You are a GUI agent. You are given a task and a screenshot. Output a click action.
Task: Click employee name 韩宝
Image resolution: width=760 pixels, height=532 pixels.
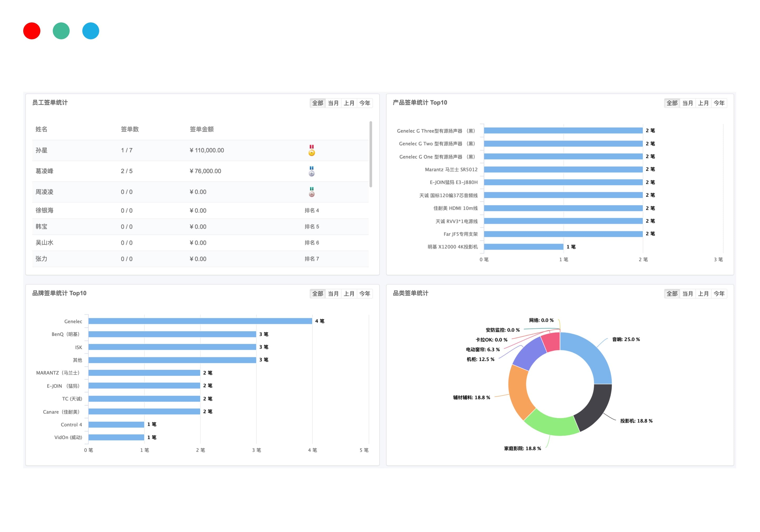point(41,227)
